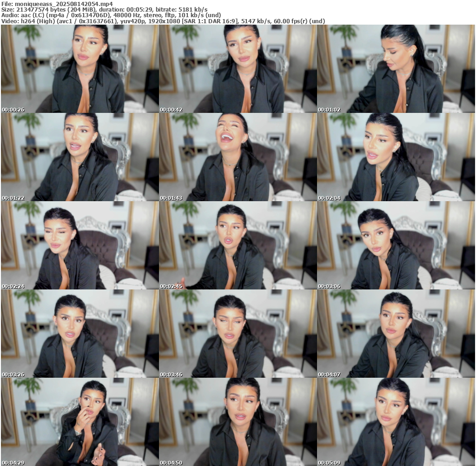This screenshot has width=476, height=466.
Task: Click the Audio codec info line
Action: click(111, 15)
